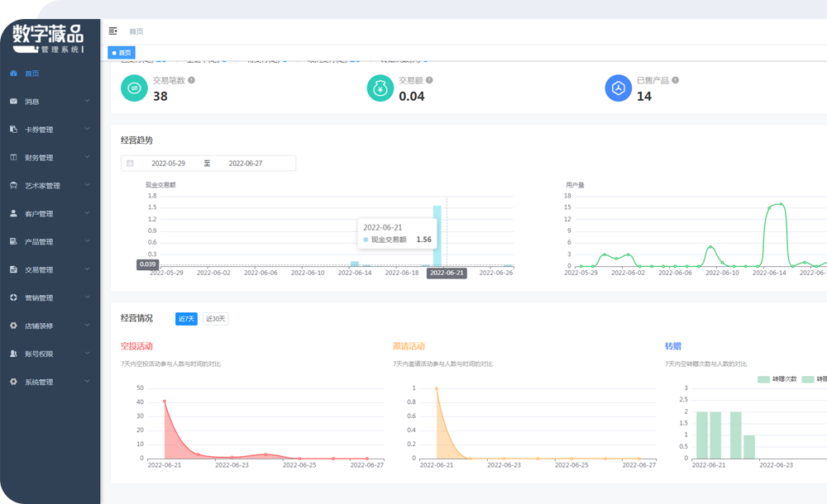This screenshot has height=504, width=827.
Task: Click the 系统管理 gear icon
Action: click(x=14, y=382)
